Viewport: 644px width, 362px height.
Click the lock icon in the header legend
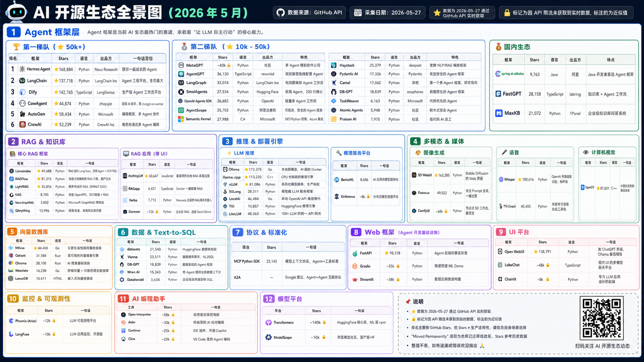coord(507,13)
